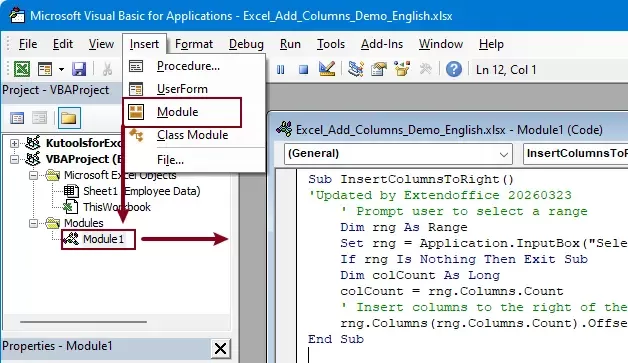Open the Debug menu
628x363 pixels.
tap(246, 44)
